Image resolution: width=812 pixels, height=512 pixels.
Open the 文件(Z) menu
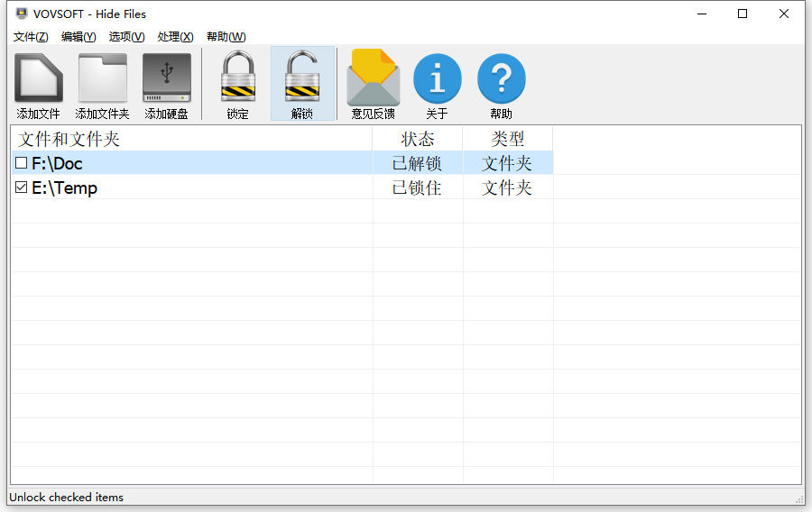click(x=31, y=37)
